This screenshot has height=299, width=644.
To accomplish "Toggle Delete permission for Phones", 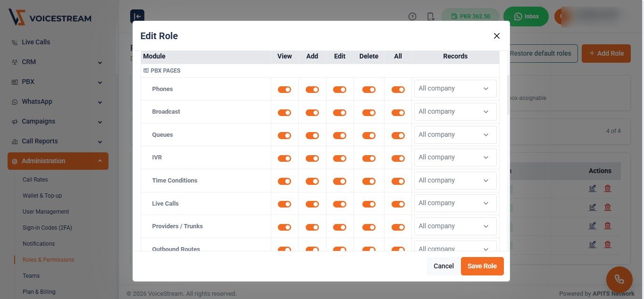I will 369,89.
